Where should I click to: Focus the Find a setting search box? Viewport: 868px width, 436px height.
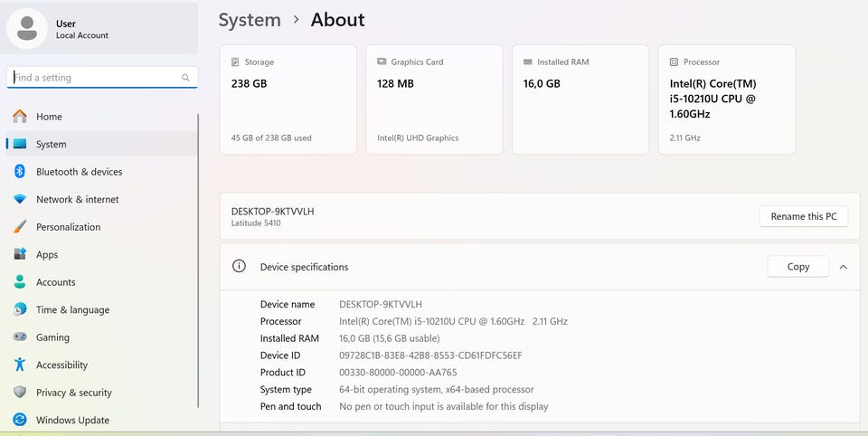[102, 78]
